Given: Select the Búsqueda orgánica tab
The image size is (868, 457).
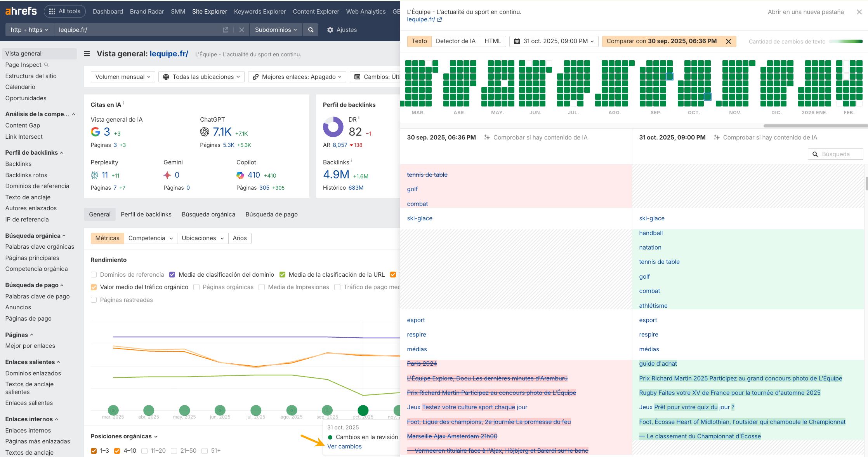Looking at the screenshot, I should pos(208,214).
